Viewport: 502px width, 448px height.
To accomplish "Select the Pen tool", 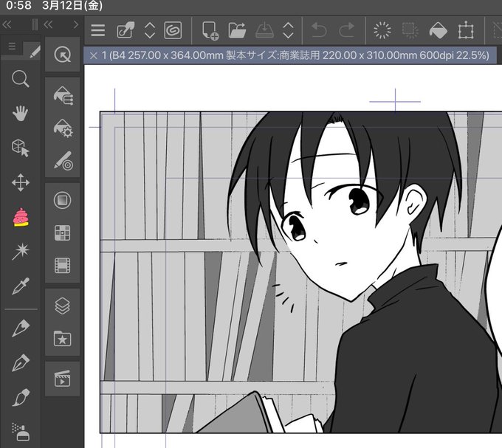I will click(x=21, y=328).
